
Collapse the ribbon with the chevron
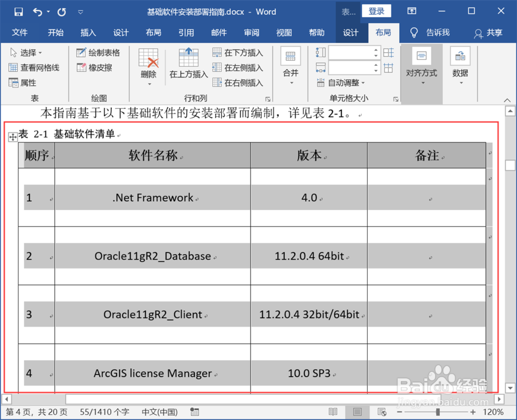point(507,100)
